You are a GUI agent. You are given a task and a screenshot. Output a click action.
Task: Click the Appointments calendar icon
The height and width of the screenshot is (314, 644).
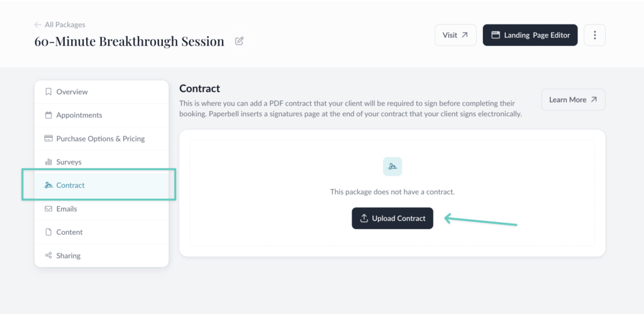[48, 115]
